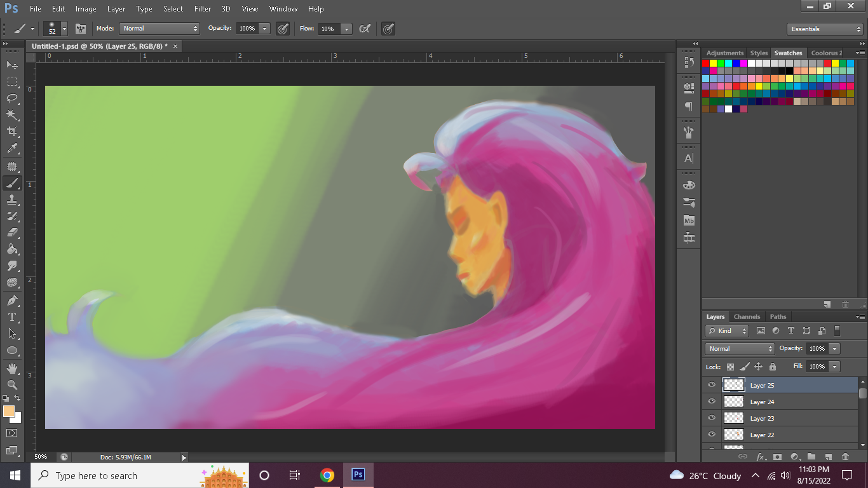Select the Pen tool
The width and height of the screenshot is (868, 488).
[12, 301]
